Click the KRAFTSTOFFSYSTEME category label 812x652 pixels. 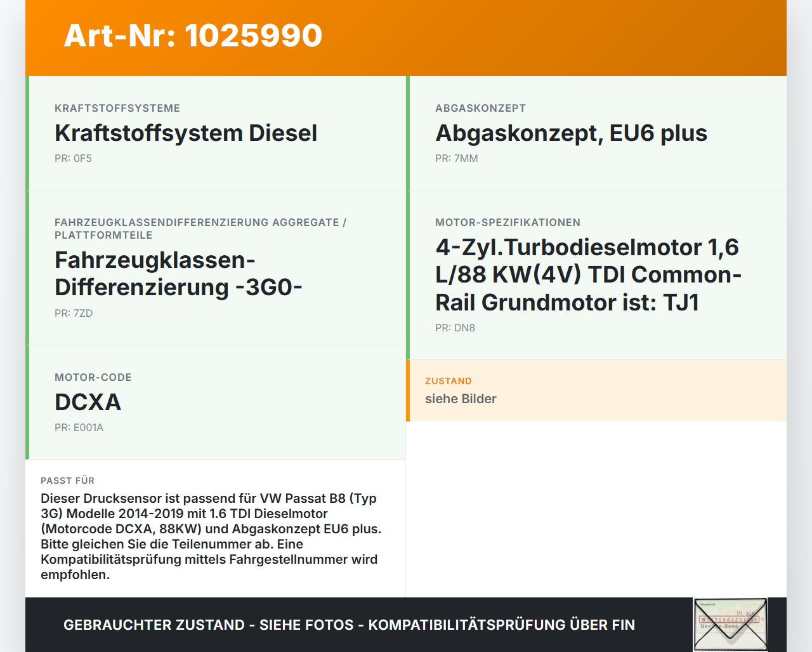point(117,108)
